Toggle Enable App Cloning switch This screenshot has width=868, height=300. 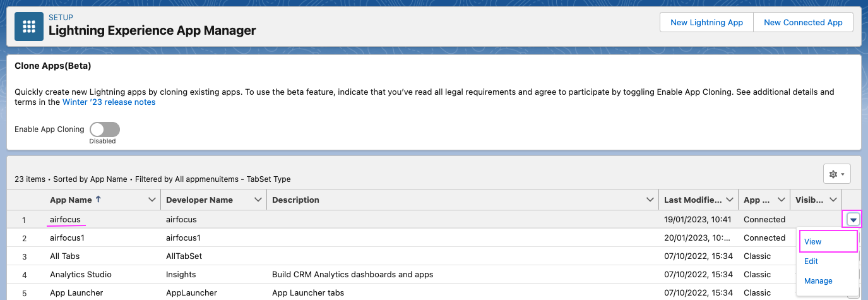click(105, 129)
